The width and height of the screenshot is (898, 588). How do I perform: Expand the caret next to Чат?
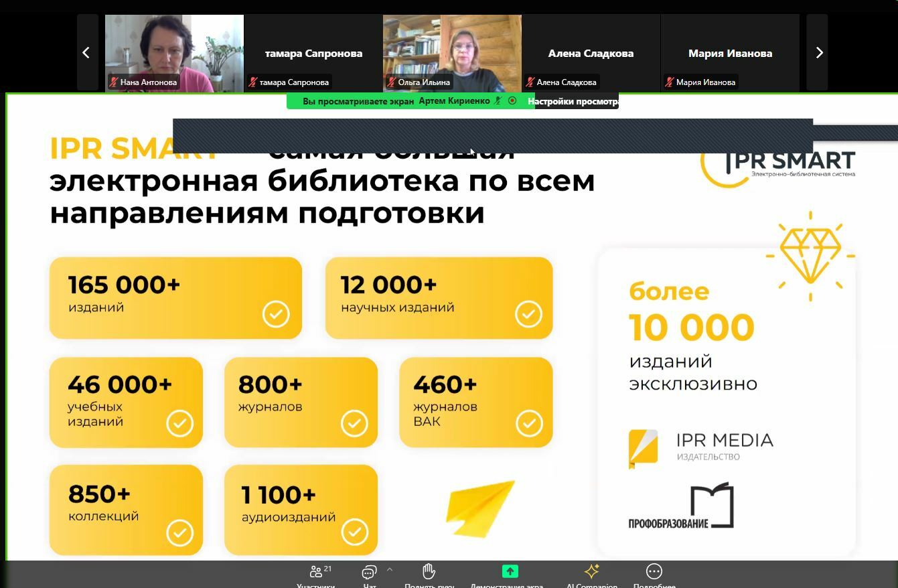390,570
